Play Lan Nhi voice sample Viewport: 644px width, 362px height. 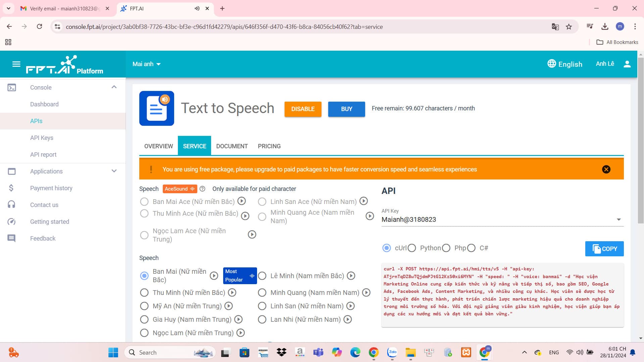pos(348,319)
